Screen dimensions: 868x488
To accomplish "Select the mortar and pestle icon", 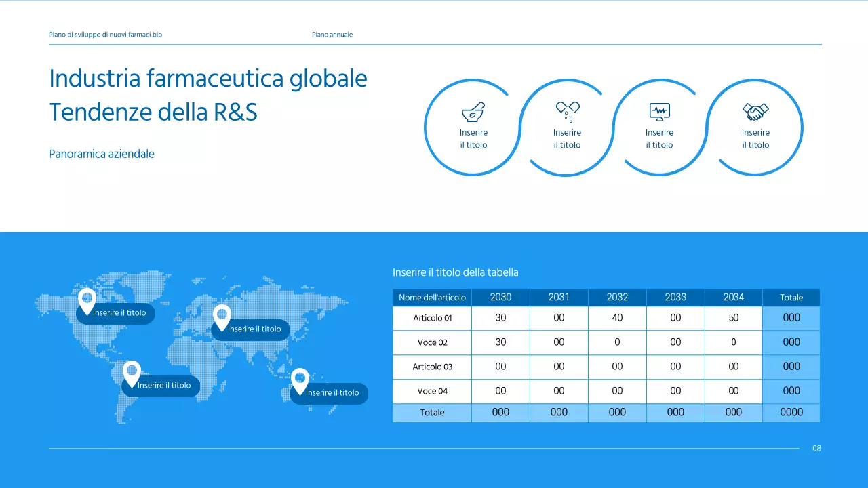I will 472,110.
